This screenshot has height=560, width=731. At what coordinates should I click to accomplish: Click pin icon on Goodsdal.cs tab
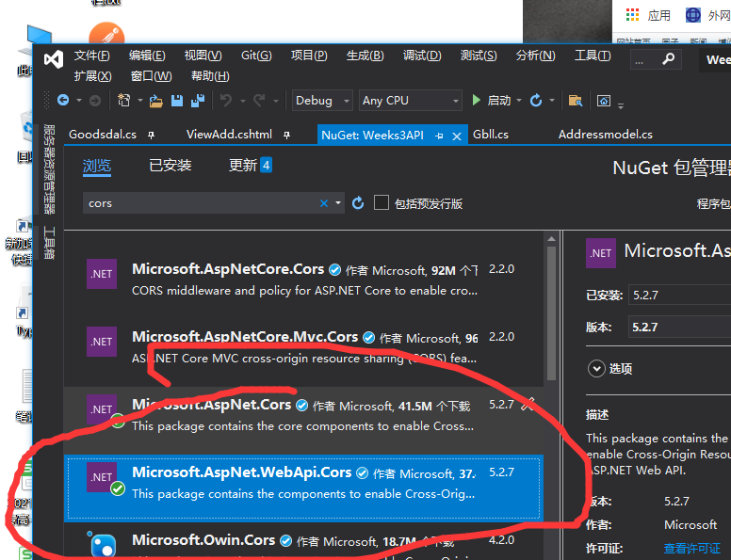(151, 136)
